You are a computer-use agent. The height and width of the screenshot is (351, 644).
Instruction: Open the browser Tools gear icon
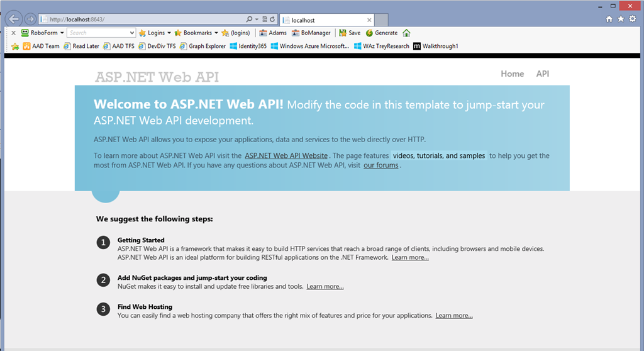pyautogui.click(x=633, y=19)
